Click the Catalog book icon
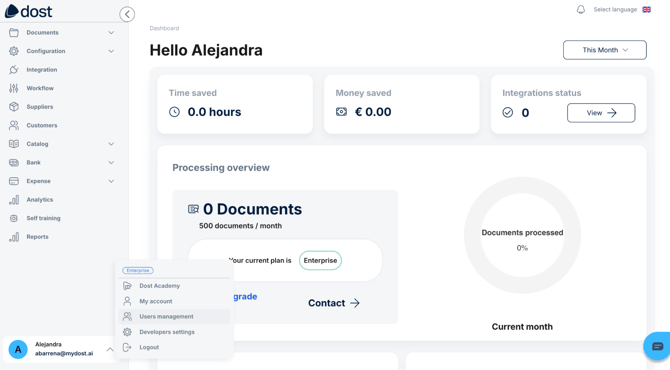The height and width of the screenshot is (370, 670). [x=14, y=144]
